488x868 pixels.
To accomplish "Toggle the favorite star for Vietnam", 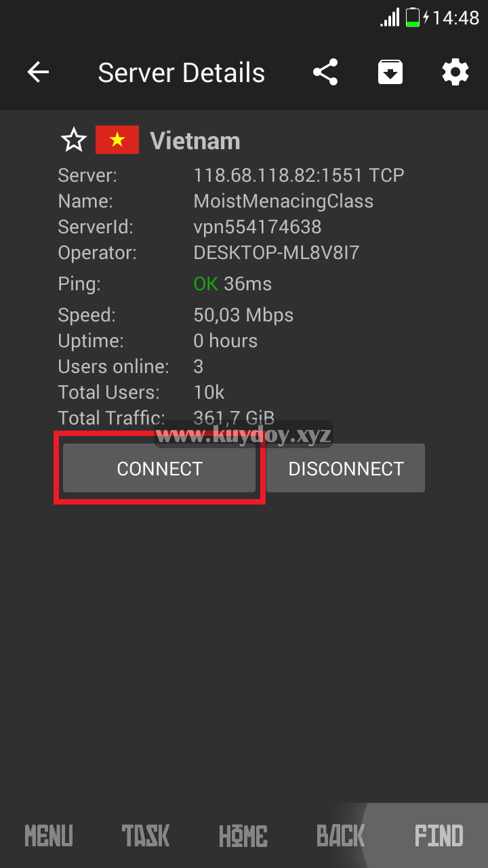I will [x=74, y=140].
